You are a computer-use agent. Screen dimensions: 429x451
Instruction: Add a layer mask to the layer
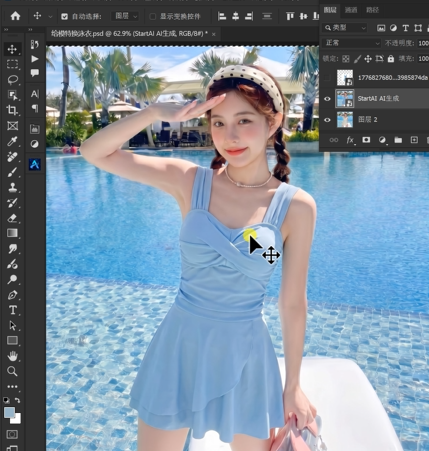[x=366, y=140]
